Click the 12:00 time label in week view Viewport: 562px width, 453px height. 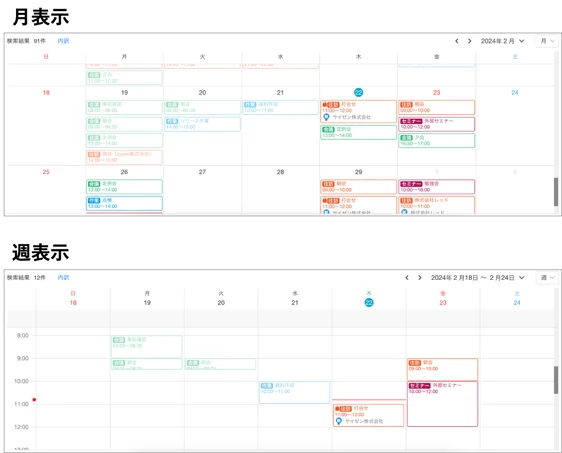point(21,427)
